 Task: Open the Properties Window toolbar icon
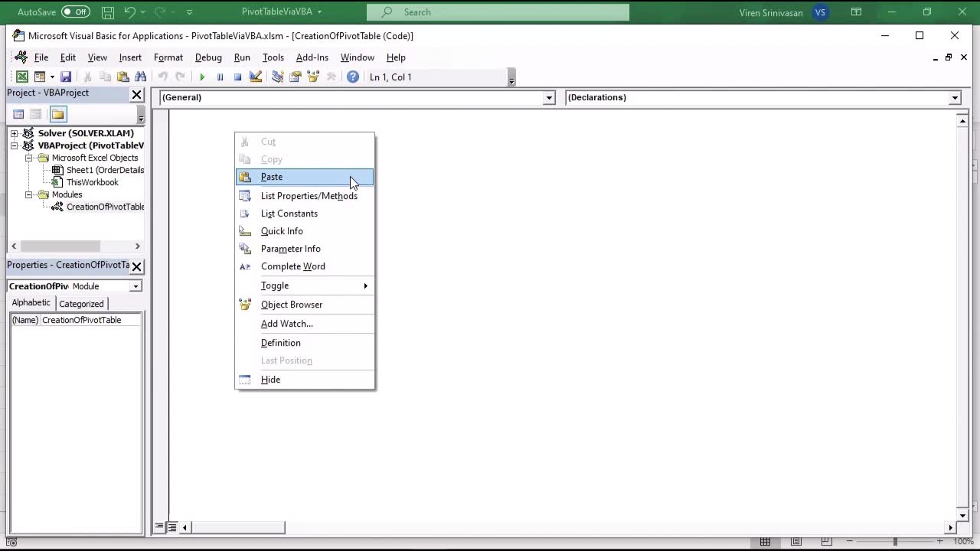(295, 77)
